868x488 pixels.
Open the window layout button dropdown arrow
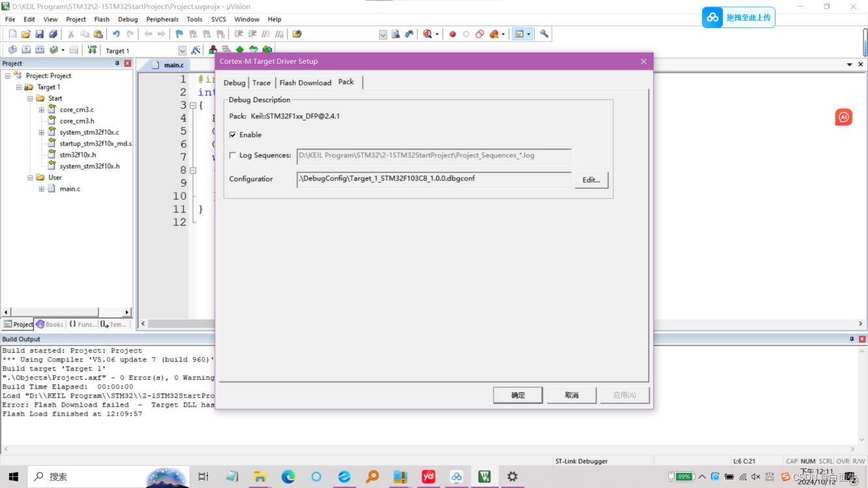click(x=529, y=34)
